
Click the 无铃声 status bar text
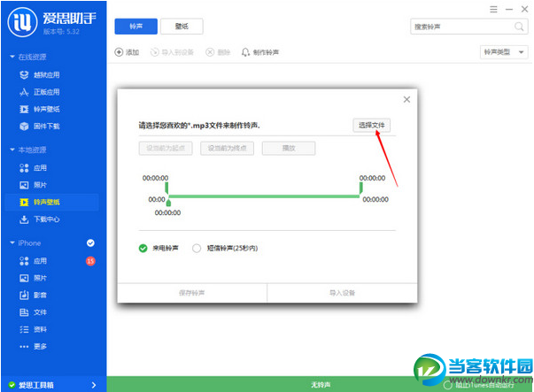(x=321, y=385)
